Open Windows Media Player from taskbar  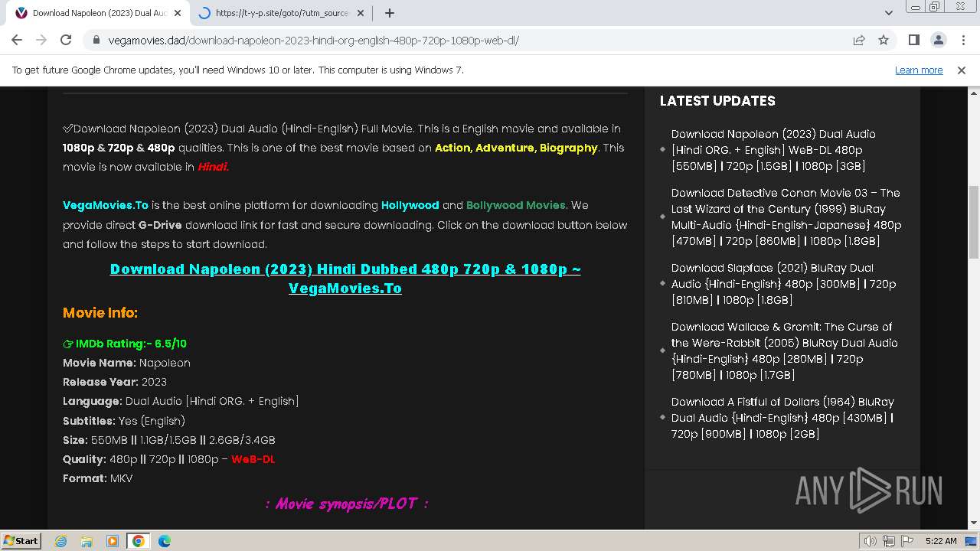pyautogui.click(x=113, y=541)
